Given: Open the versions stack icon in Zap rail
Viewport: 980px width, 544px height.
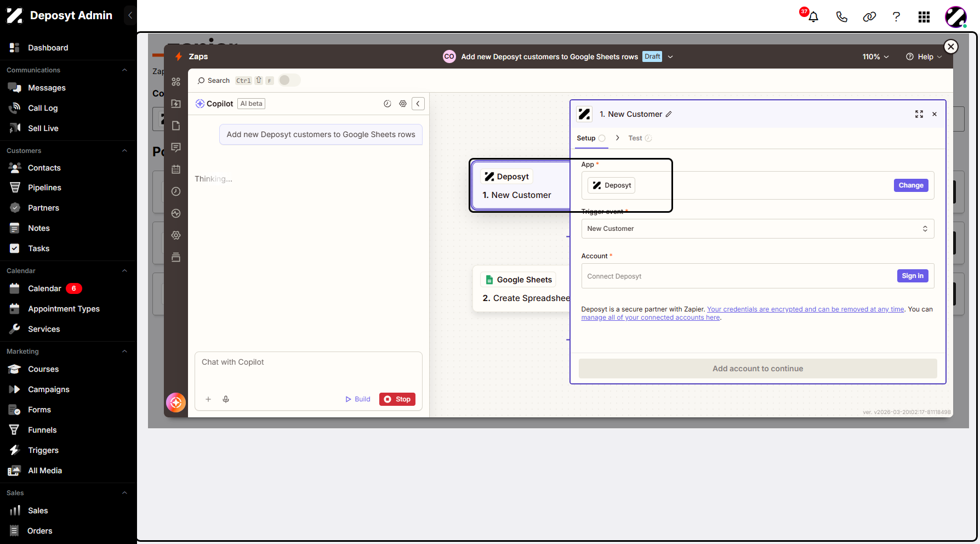Looking at the screenshot, I should point(176,257).
